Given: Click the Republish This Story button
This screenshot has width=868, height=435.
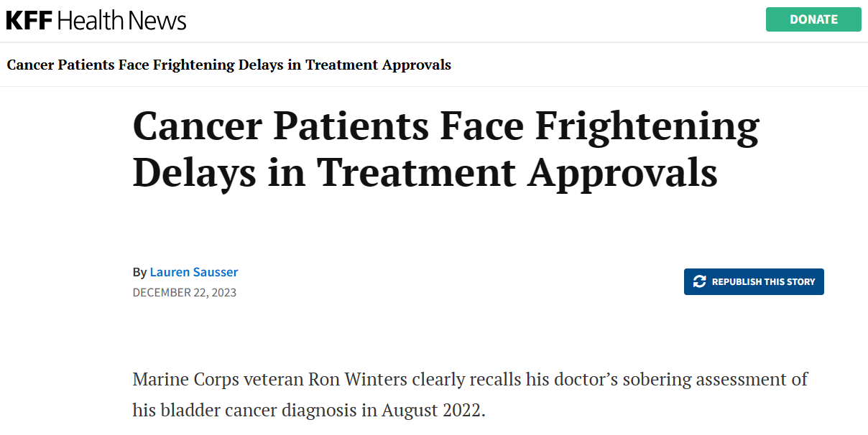Looking at the screenshot, I should click(754, 282).
